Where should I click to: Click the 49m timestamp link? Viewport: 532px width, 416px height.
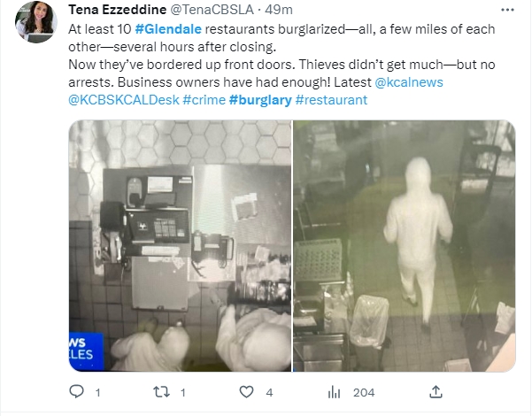[x=279, y=10]
